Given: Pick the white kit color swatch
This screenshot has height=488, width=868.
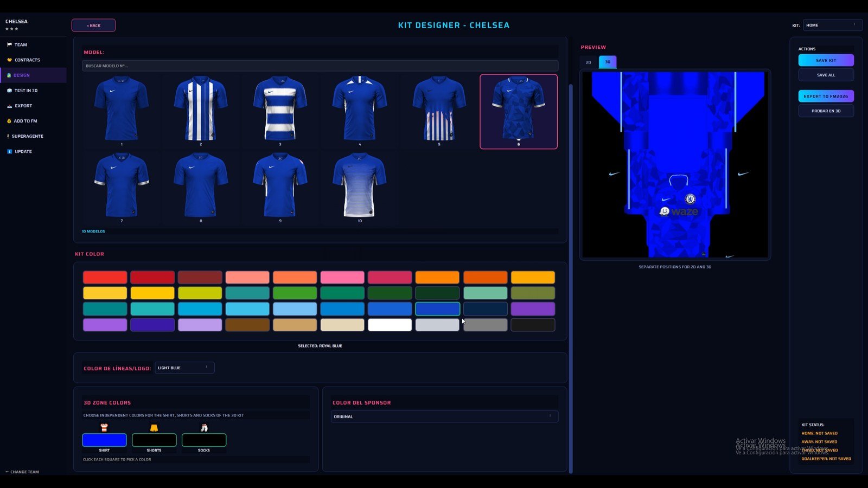Looking at the screenshot, I should [390, 325].
